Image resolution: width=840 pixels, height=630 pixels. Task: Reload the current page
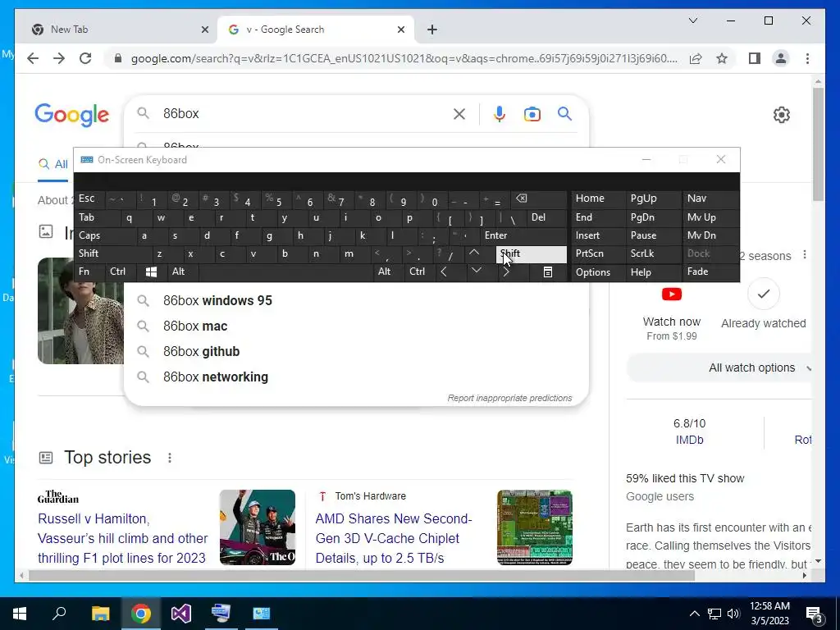85,58
